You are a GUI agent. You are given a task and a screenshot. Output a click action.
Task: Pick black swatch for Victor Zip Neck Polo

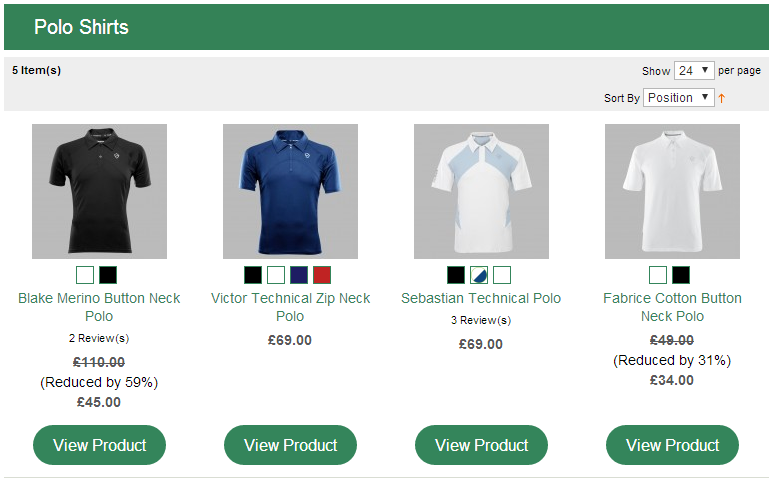(253, 275)
